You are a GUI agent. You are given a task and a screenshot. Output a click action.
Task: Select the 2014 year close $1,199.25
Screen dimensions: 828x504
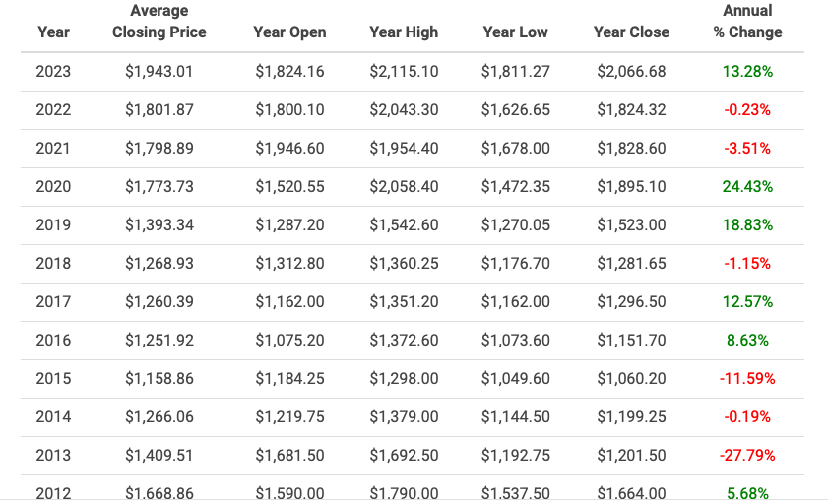click(x=631, y=417)
